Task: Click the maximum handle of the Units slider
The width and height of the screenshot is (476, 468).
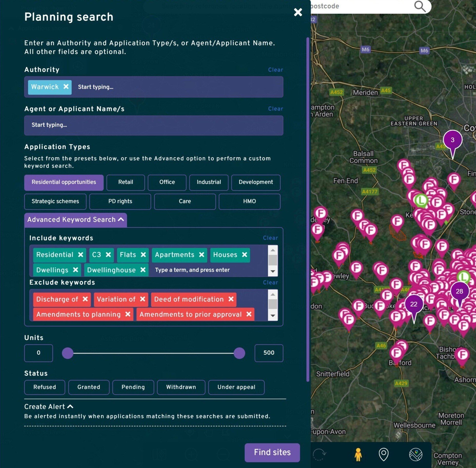Action: pos(239,353)
